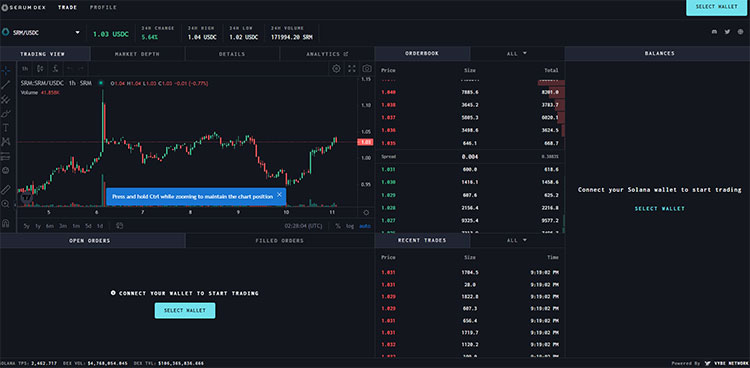Open the Analytics tab
The image size is (750, 368).
pos(327,54)
